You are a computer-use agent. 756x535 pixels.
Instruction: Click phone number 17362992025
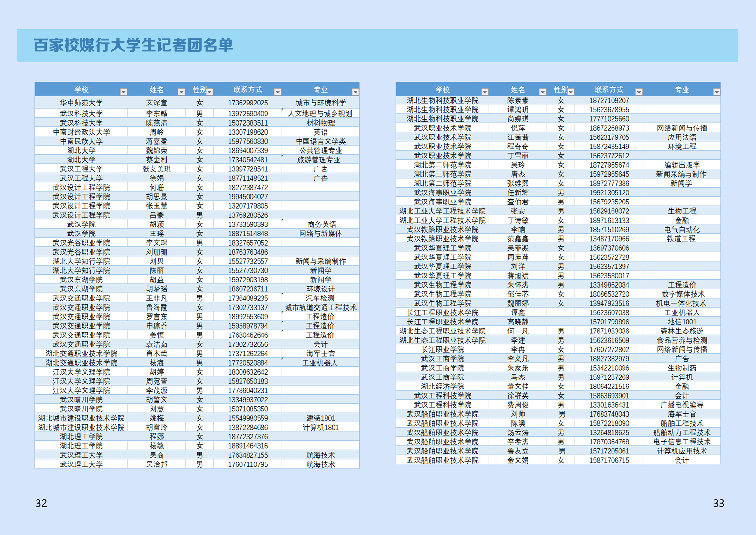coord(248,103)
